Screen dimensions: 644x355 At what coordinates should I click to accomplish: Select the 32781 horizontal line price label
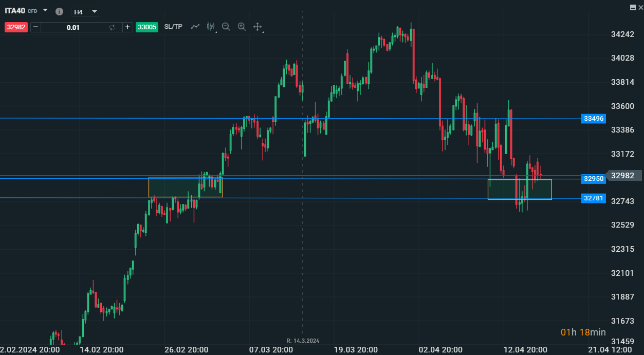click(593, 198)
